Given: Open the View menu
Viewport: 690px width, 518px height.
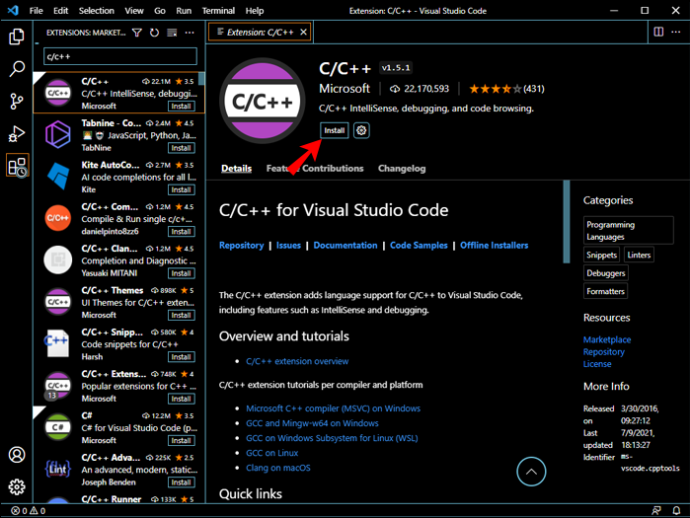Looking at the screenshot, I should 134,11.
